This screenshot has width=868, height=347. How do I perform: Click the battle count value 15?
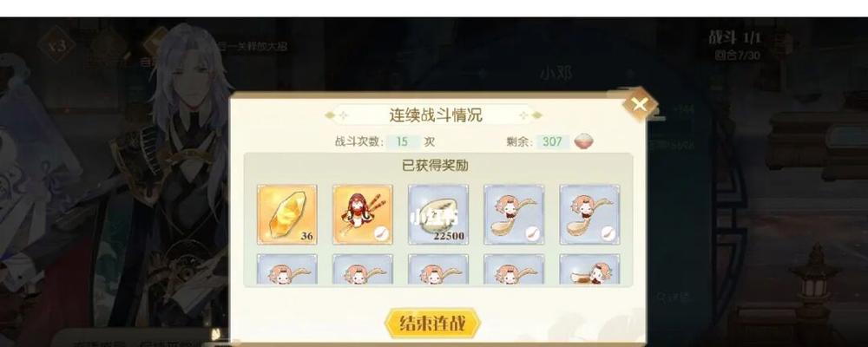404,141
